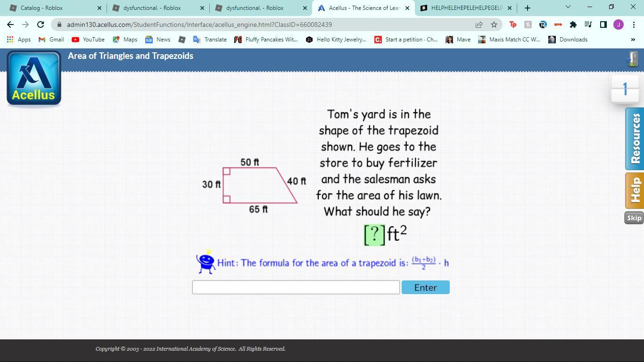Close the Acellus browser tab
Screen dimensions: 644x362
[x=407, y=8]
